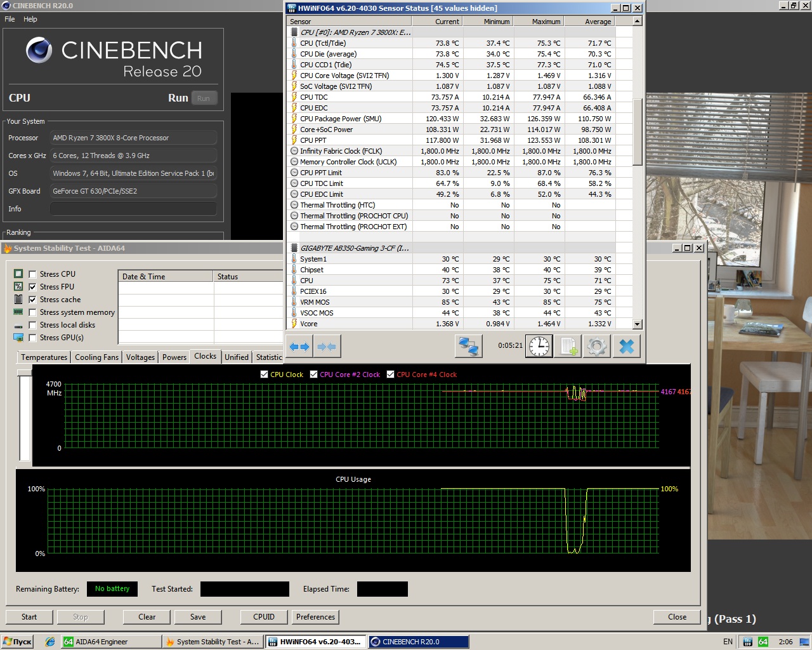Open HWiNFO network remote monitoring icon

click(468, 347)
